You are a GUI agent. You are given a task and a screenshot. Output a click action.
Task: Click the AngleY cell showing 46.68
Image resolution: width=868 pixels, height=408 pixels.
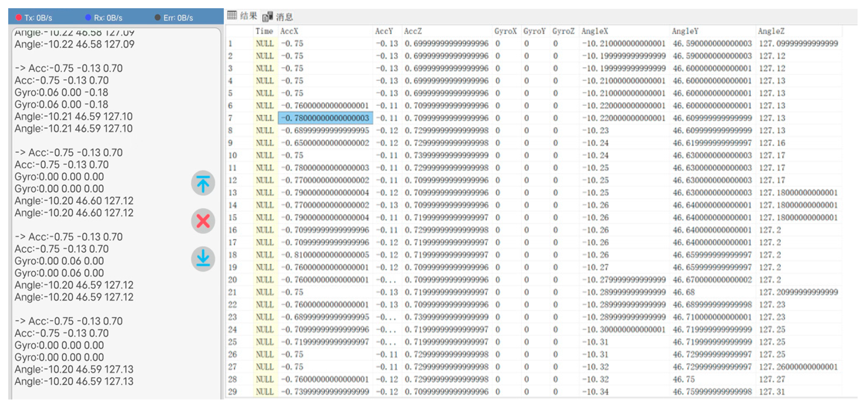tap(684, 292)
